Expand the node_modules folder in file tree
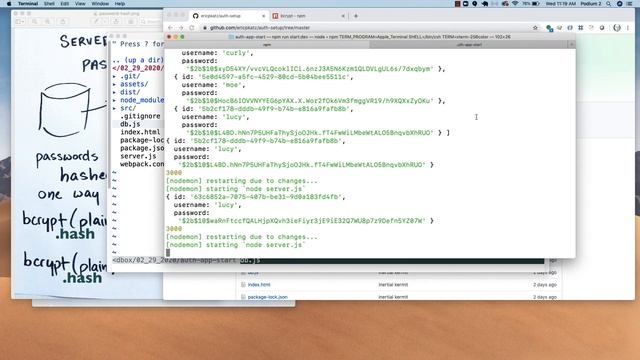640x360 pixels. click(x=138, y=100)
